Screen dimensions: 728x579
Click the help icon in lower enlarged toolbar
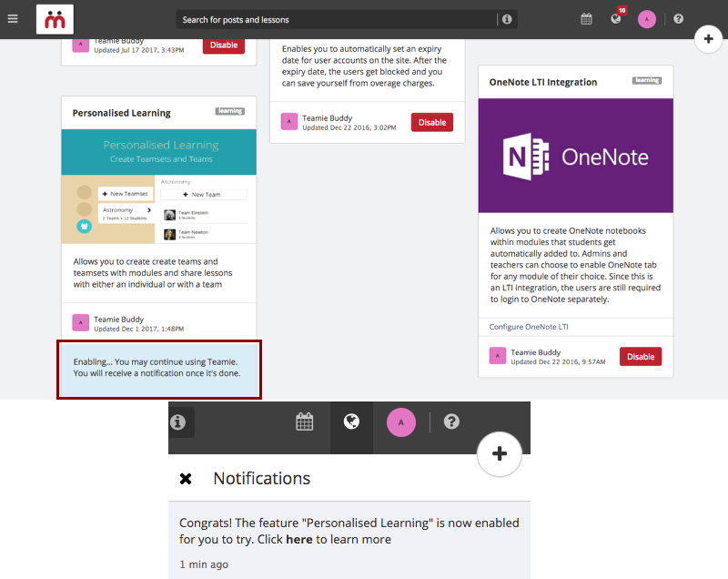(x=451, y=422)
